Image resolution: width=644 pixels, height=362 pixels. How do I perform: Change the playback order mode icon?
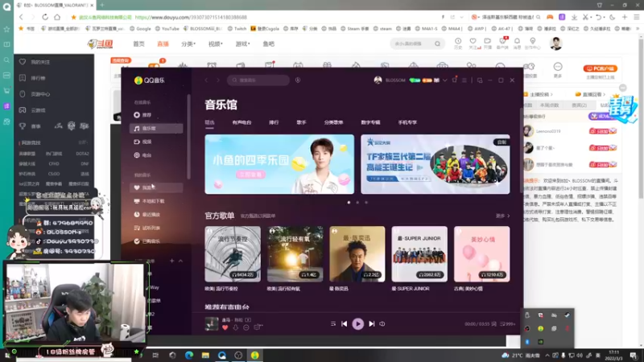333,324
